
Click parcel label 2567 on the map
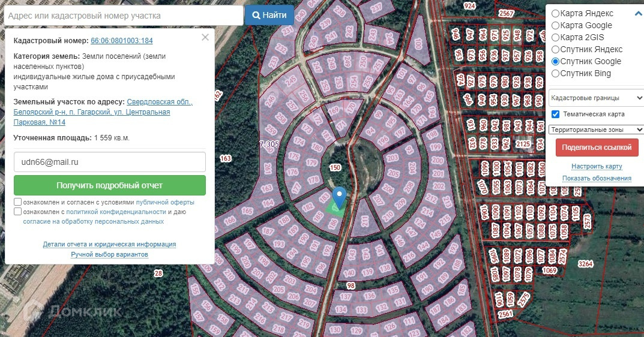507,14
